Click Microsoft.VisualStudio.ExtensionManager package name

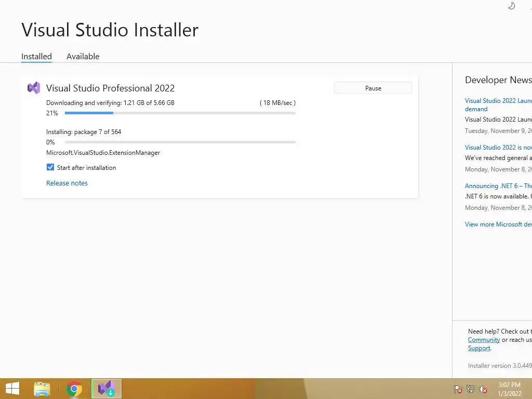(x=103, y=153)
